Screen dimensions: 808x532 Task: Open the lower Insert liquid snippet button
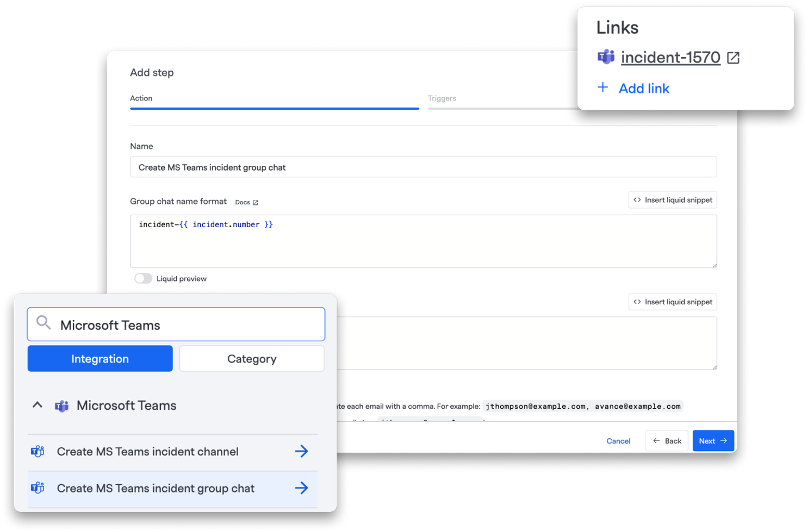coord(673,302)
